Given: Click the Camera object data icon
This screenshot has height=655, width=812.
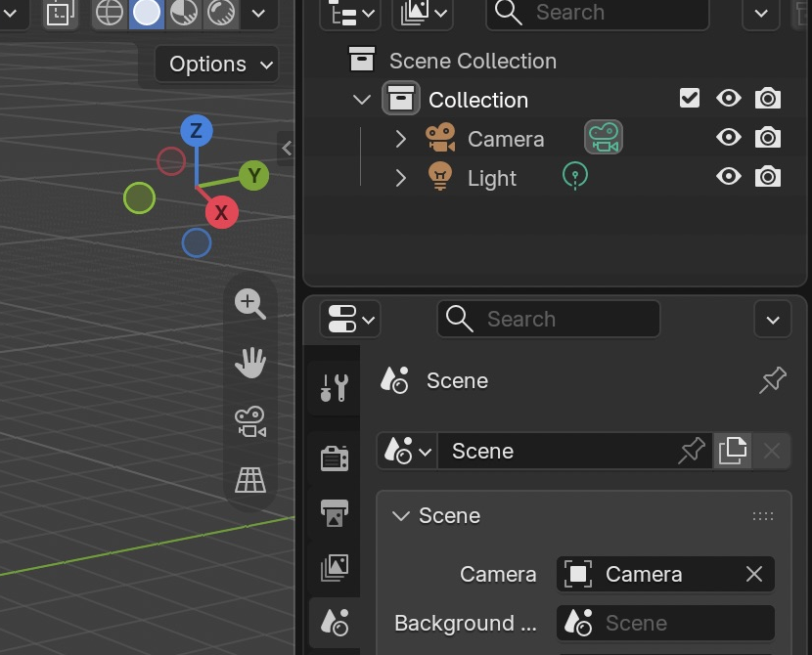Looking at the screenshot, I should (604, 137).
